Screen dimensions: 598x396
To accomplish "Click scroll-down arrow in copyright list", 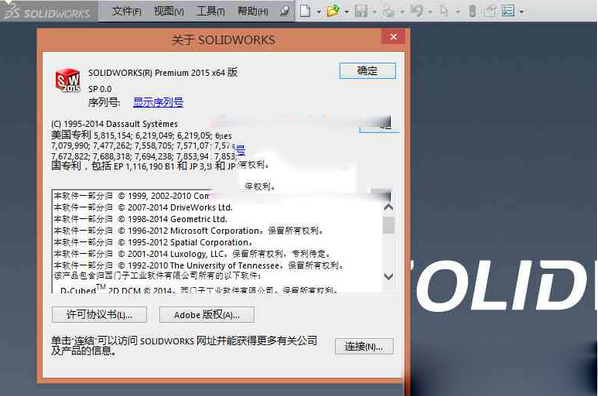I will [x=388, y=276].
